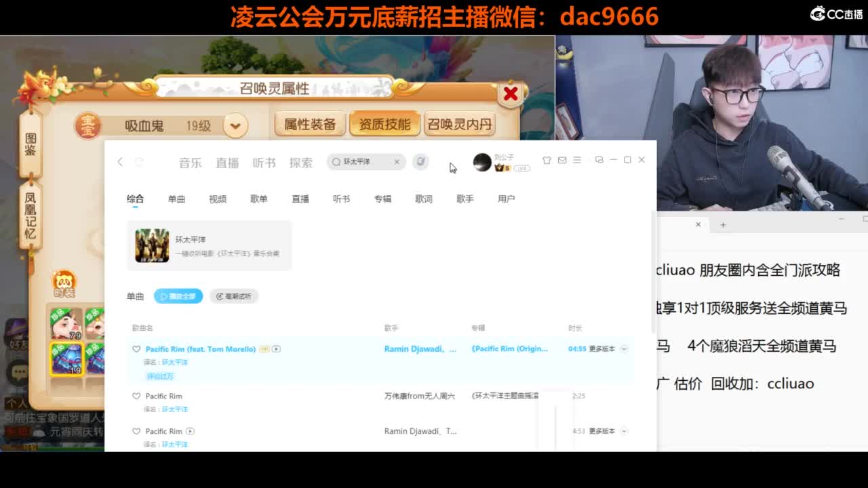Select the pig pet icon numbered 79
This screenshot has width=868, height=488.
[x=66, y=324]
